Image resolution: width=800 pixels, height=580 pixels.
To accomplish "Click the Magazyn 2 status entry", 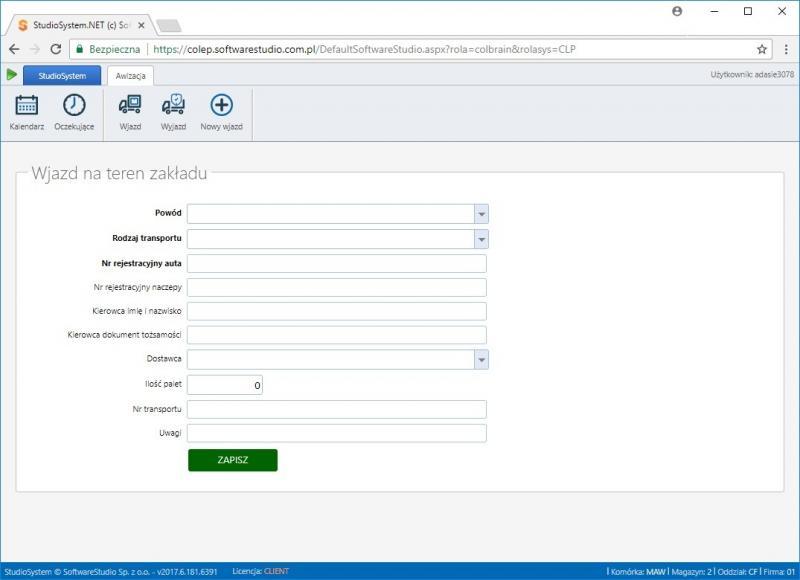I will tap(691, 572).
